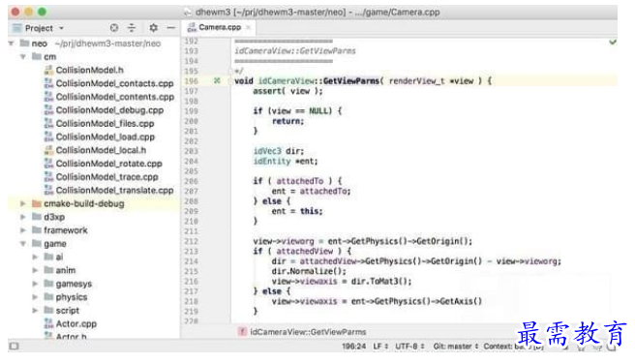Collapse the cm folder
This screenshot has width=635, height=364.
23,57
